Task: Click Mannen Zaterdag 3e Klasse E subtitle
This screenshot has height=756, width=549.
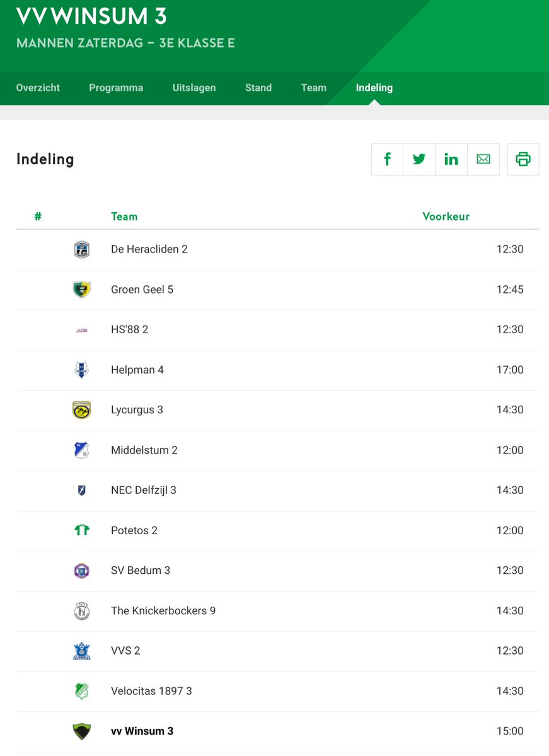Action: click(125, 44)
